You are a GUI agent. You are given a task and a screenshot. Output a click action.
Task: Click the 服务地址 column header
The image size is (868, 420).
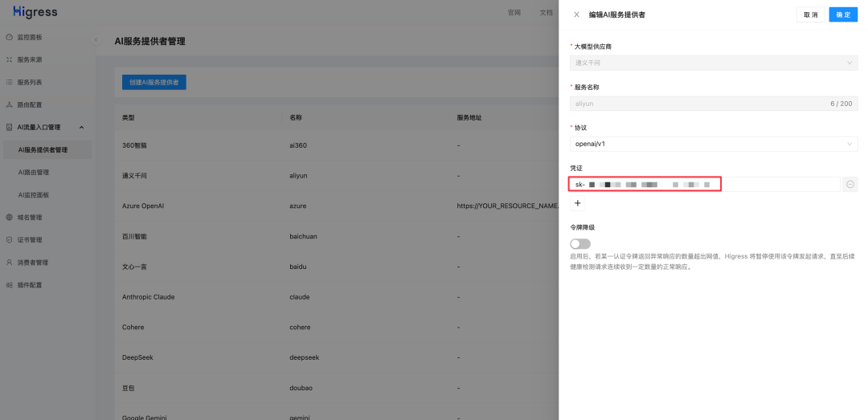[x=469, y=118]
